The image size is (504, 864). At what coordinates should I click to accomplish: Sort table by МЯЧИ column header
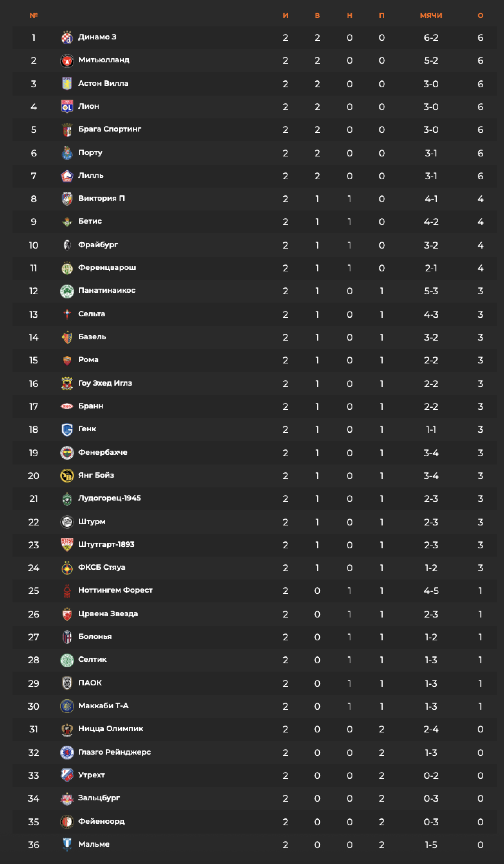click(430, 15)
